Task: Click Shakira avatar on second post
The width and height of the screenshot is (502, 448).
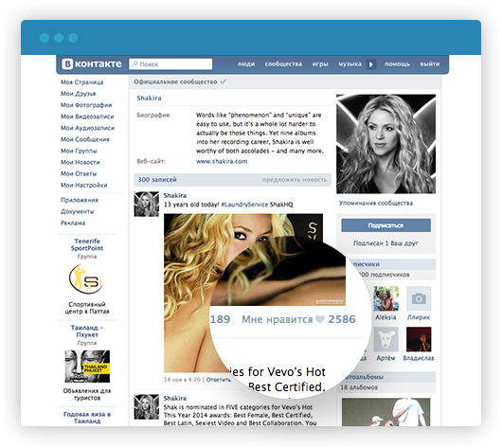Action: tap(146, 406)
